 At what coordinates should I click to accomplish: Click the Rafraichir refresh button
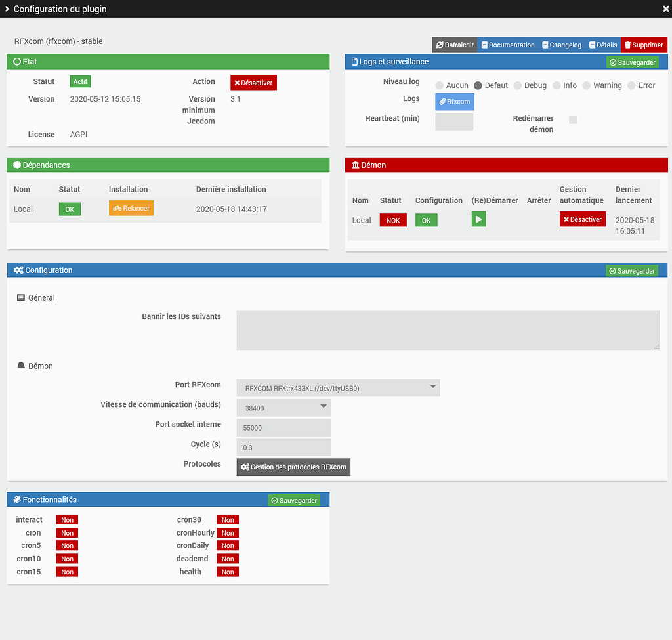tap(454, 45)
